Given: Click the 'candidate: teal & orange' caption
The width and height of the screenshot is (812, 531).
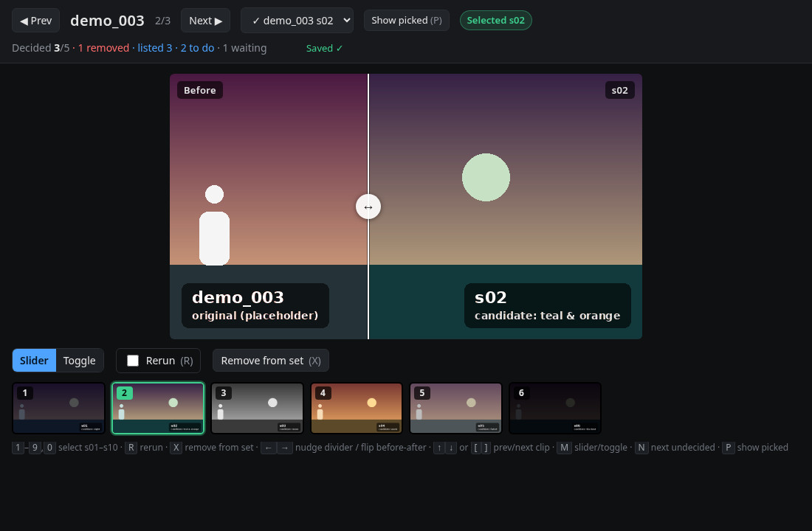Looking at the screenshot, I should (548, 316).
